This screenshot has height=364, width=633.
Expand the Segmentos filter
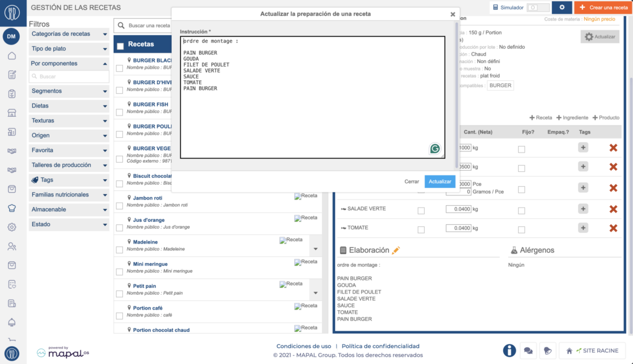(69, 91)
